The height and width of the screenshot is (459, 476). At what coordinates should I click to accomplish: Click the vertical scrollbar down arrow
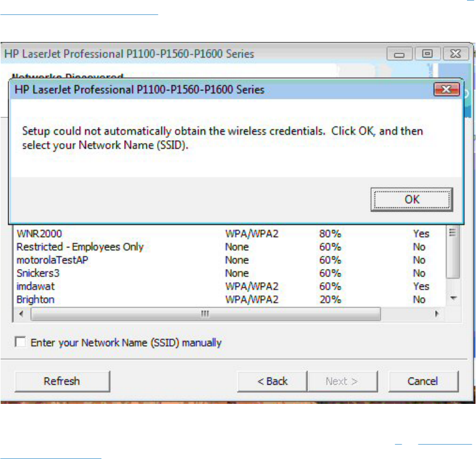(x=453, y=298)
